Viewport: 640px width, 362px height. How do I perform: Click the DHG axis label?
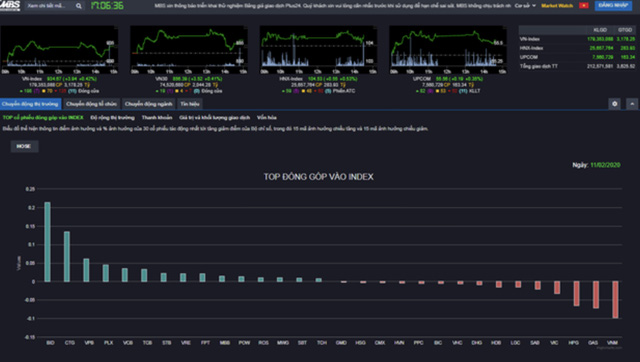(477, 343)
